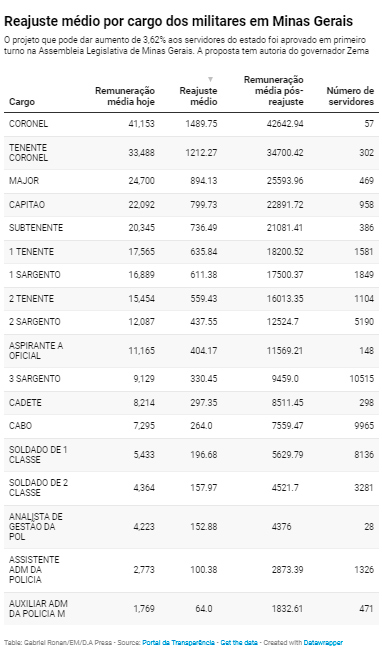The image size is (382, 651).
Task: Click the TENENTE CORONEL cargo cell
Action: [x=29, y=152]
